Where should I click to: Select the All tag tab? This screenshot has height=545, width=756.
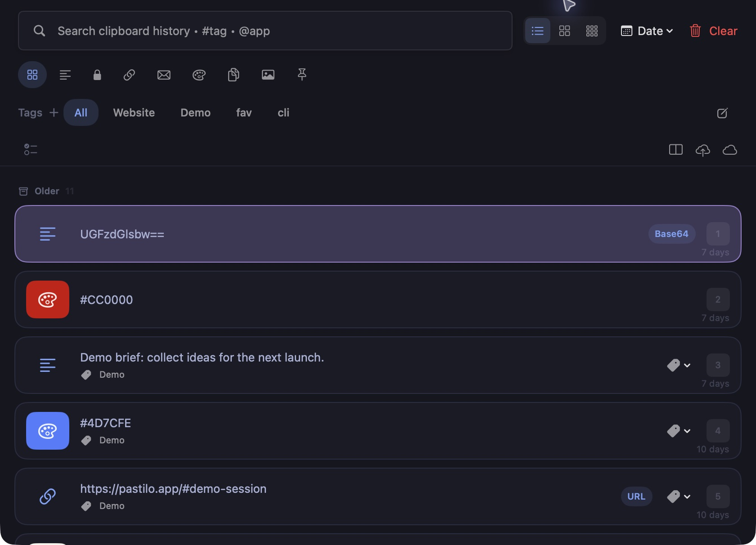point(81,112)
